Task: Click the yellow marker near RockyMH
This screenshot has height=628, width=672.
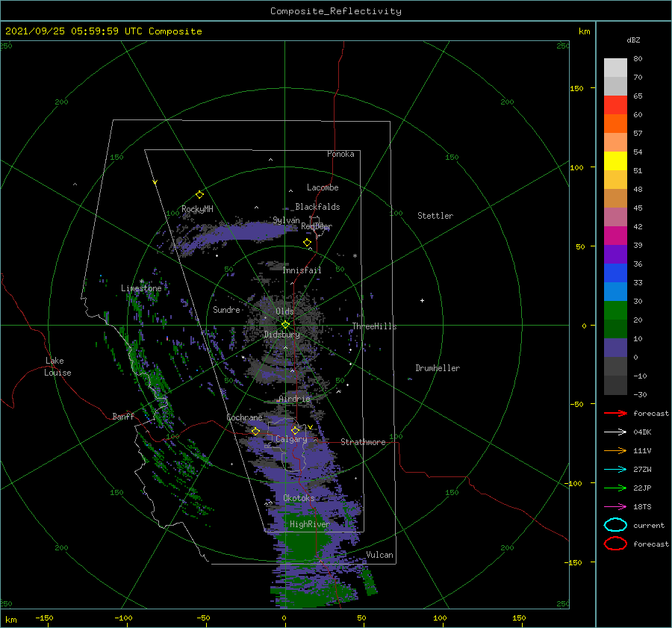Action: tap(199, 195)
